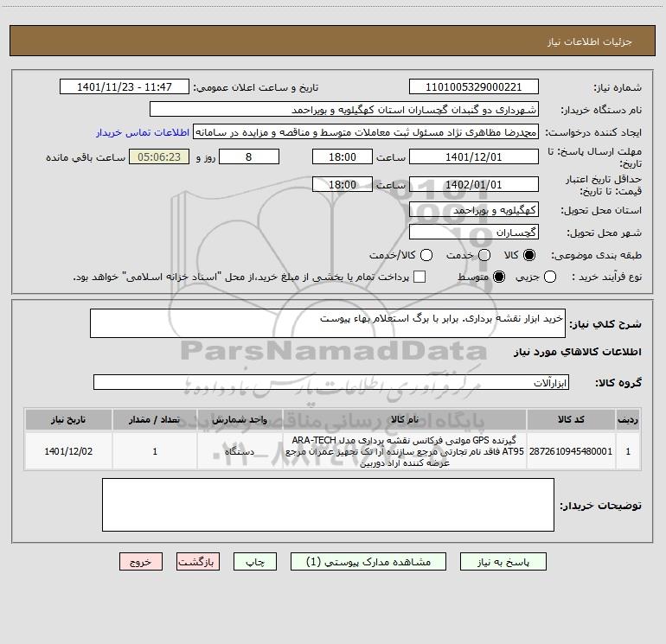Click the 'پاسخ به نیاز' button
This screenshot has width=666, height=644.
point(503,562)
